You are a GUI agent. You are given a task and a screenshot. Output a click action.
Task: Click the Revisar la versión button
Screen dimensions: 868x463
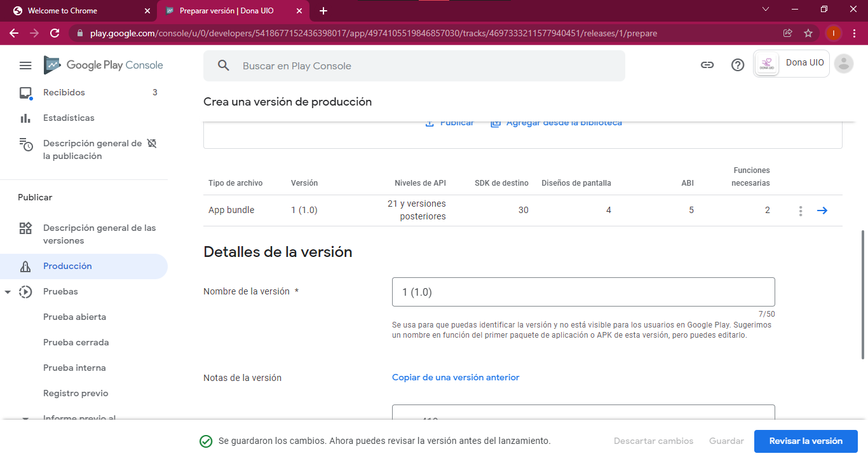(806, 441)
